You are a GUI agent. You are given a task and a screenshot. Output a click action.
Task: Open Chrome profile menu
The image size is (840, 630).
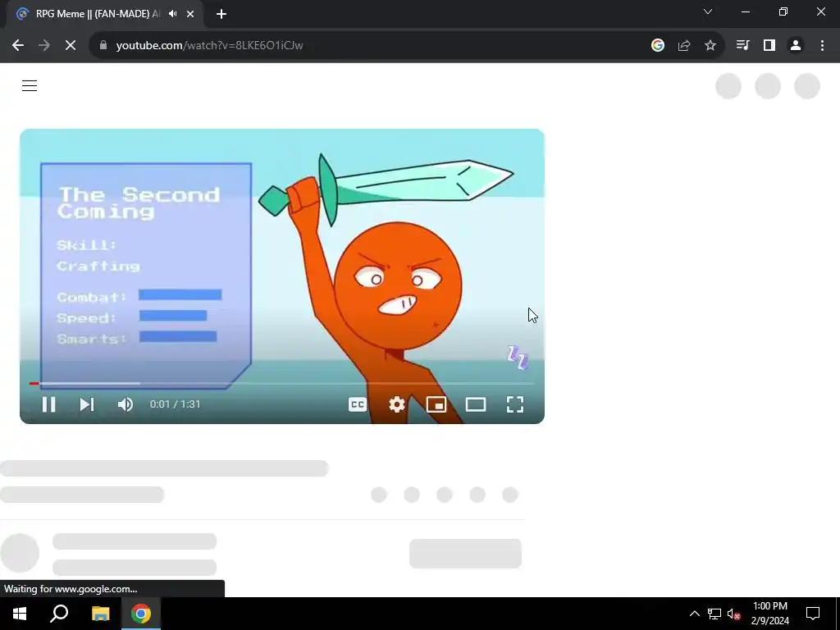796,46
